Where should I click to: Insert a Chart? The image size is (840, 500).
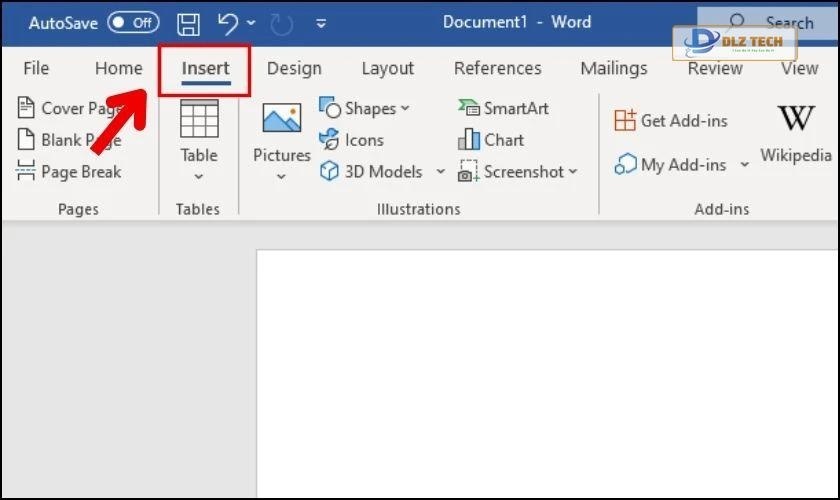pos(491,140)
